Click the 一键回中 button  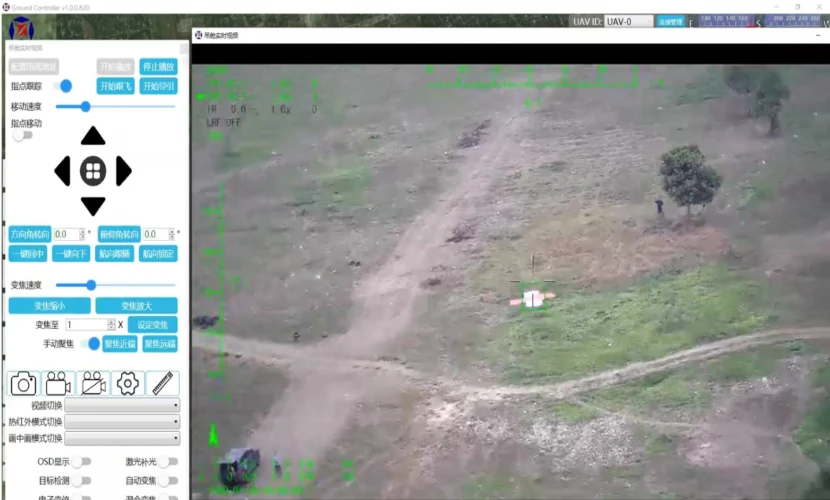click(x=28, y=254)
